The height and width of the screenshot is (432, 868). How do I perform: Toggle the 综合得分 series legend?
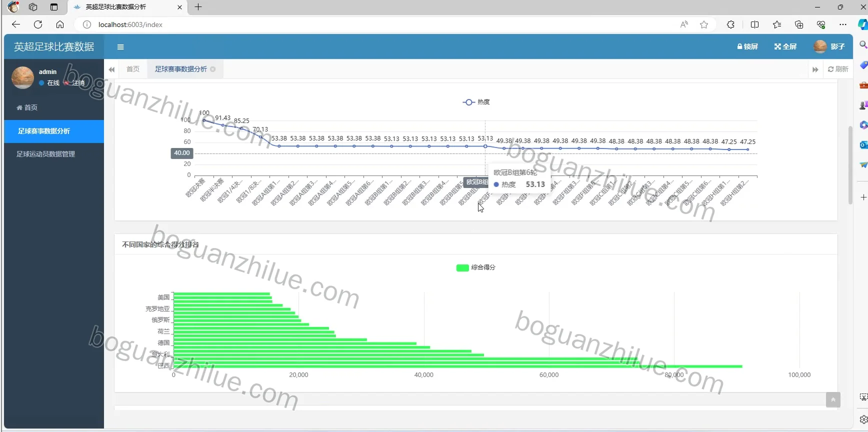click(475, 267)
